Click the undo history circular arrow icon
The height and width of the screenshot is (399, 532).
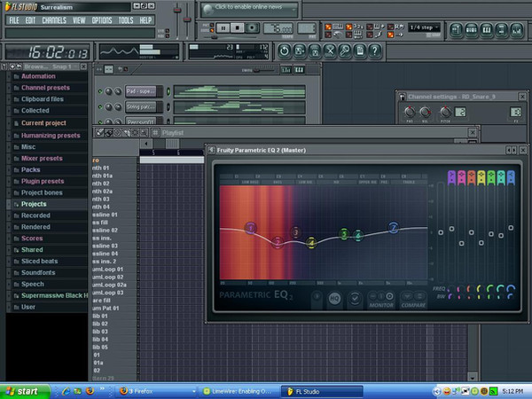tap(285, 51)
